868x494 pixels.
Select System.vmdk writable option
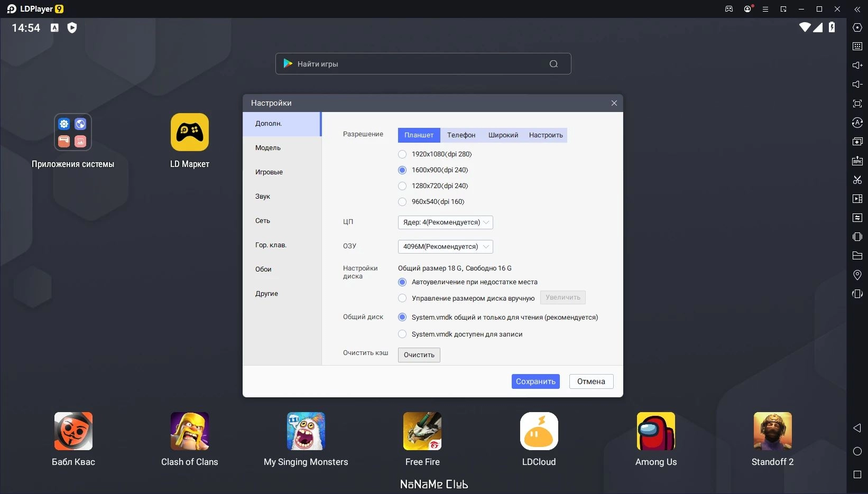pos(402,334)
